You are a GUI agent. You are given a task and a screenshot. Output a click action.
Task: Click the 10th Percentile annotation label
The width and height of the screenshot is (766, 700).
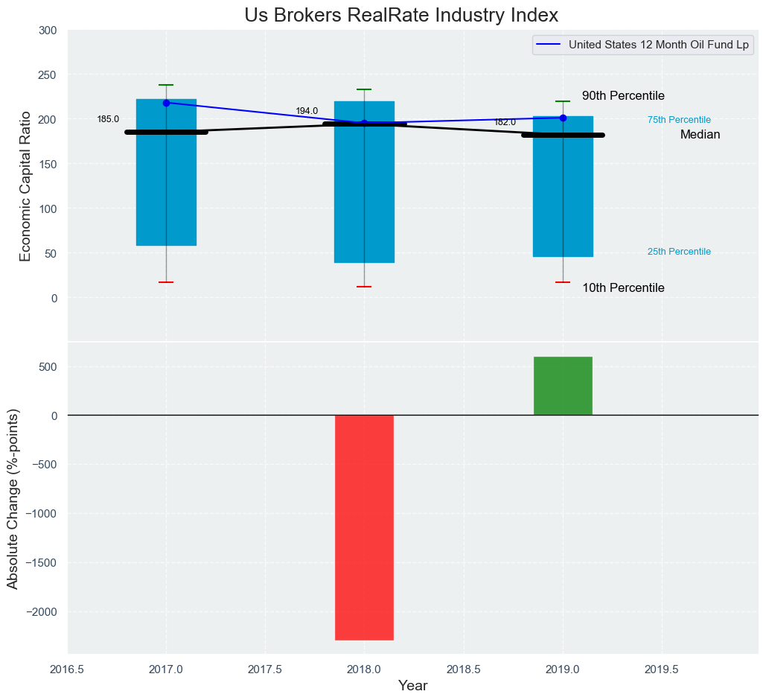tap(623, 288)
